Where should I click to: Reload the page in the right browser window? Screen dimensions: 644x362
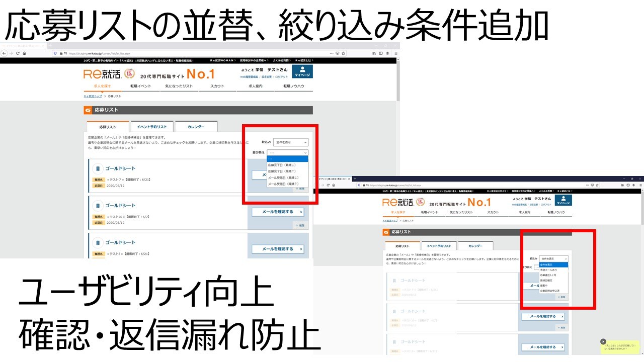pyautogui.click(x=328, y=185)
